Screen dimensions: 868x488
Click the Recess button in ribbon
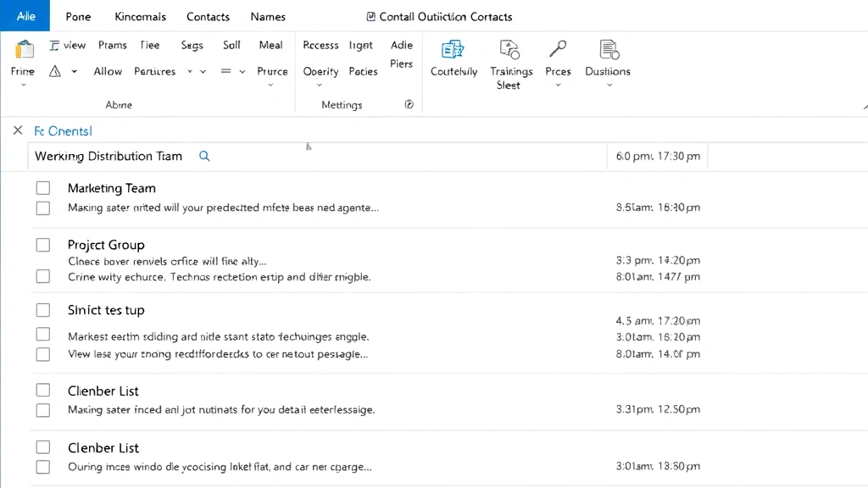(320, 46)
